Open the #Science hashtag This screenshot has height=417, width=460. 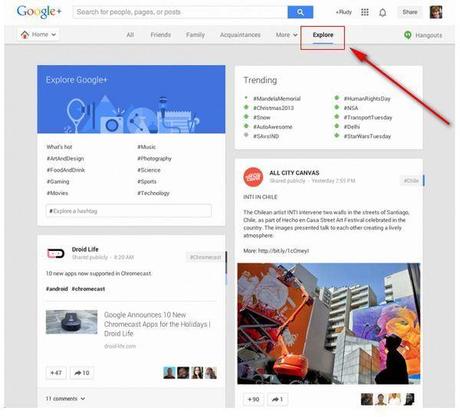[x=149, y=170]
